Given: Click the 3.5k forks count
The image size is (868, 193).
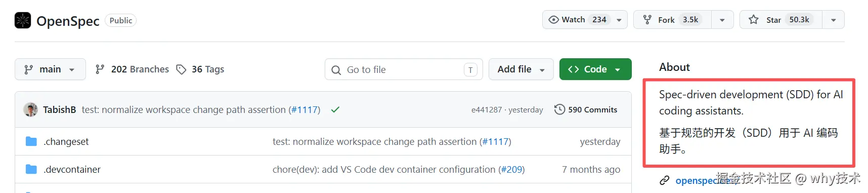Looking at the screenshot, I should tap(690, 20).
